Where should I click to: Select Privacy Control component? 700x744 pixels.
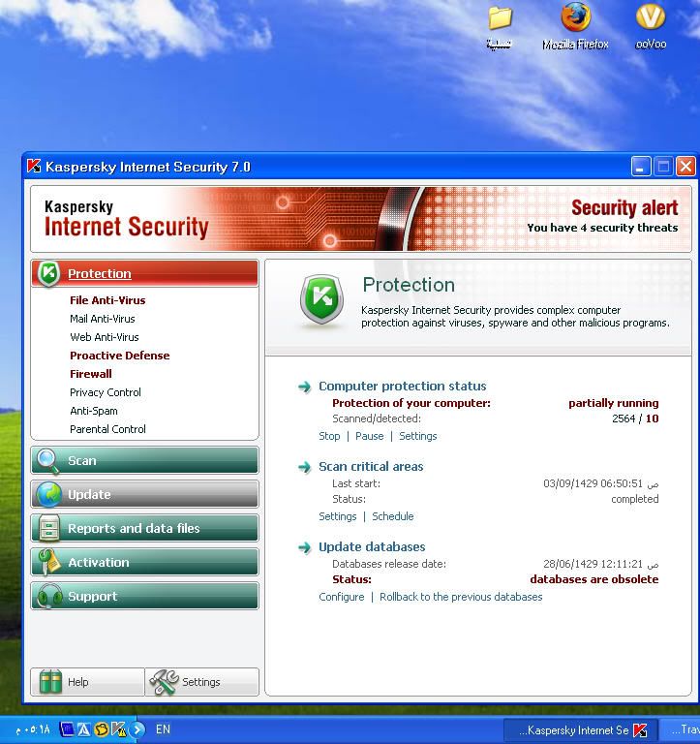pos(106,392)
